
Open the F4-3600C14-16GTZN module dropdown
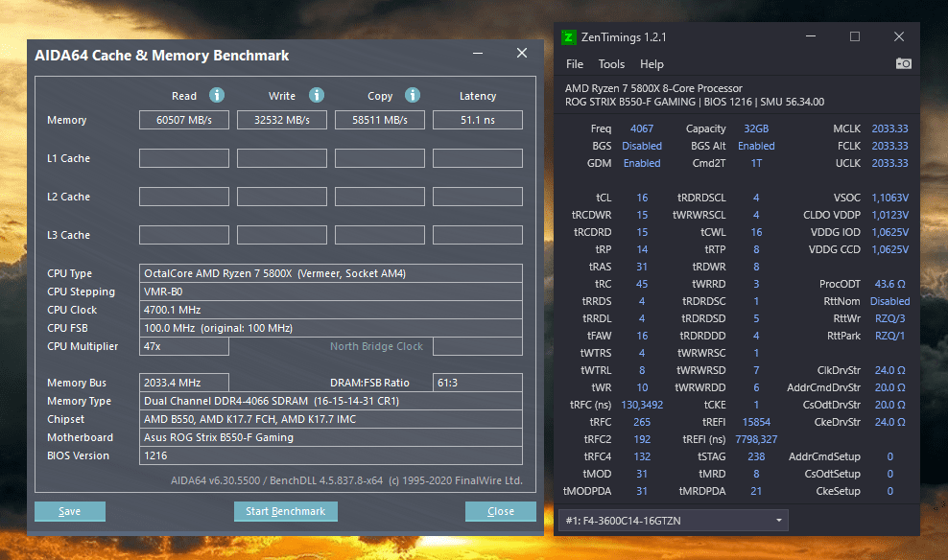tap(673, 520)
